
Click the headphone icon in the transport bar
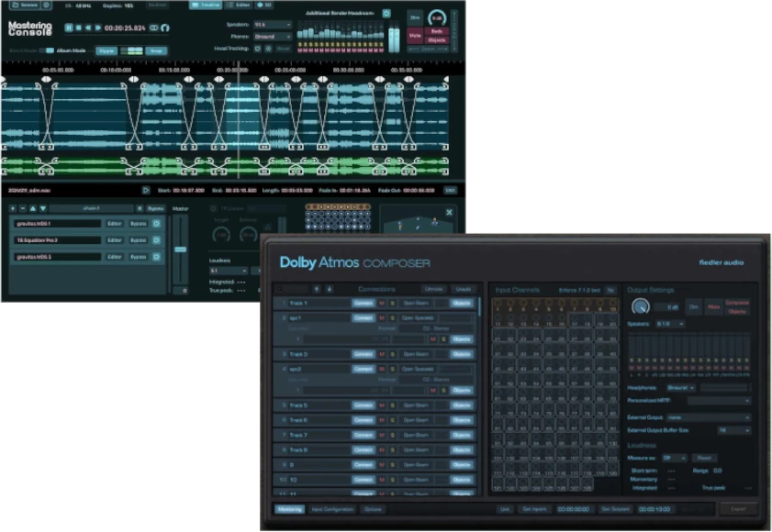(166, 28)
